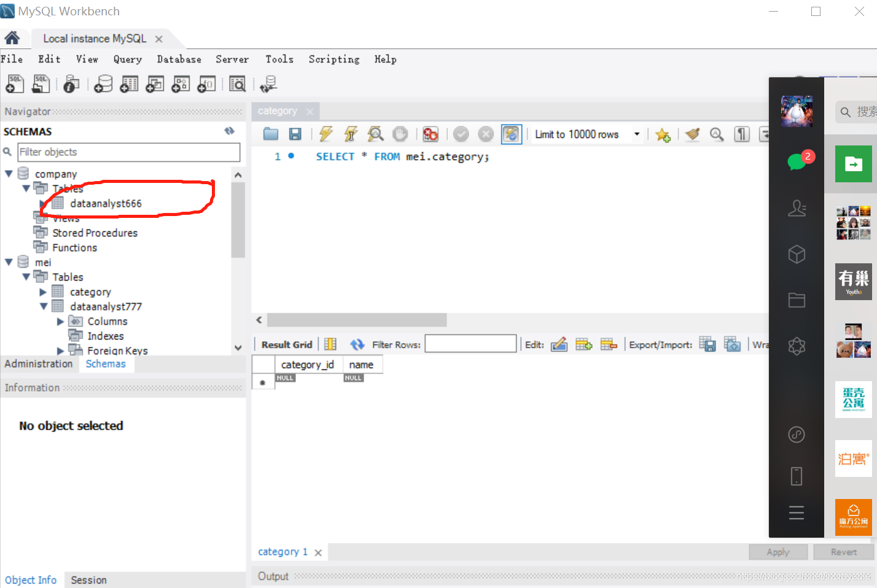Screen dimensions: 877x588
Task: Import records from external file
Action: 732,344
